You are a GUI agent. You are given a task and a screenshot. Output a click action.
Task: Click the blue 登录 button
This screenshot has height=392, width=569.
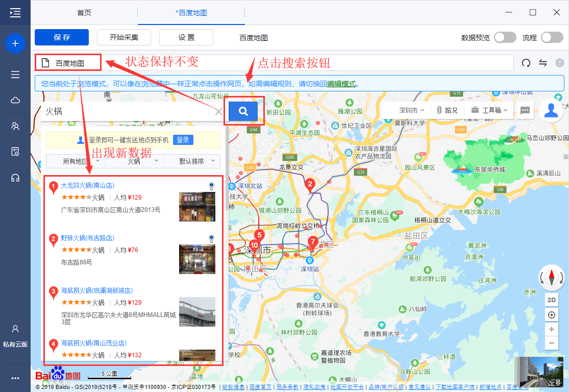coord(183,140)
